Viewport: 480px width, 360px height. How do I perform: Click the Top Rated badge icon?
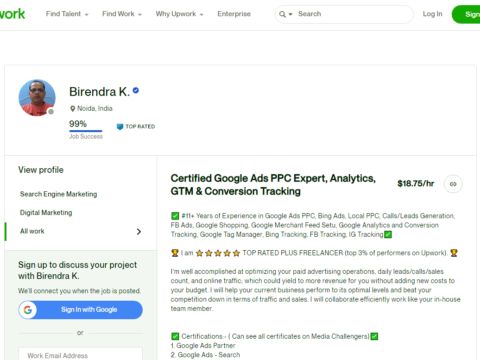click(x=120, y=127)
